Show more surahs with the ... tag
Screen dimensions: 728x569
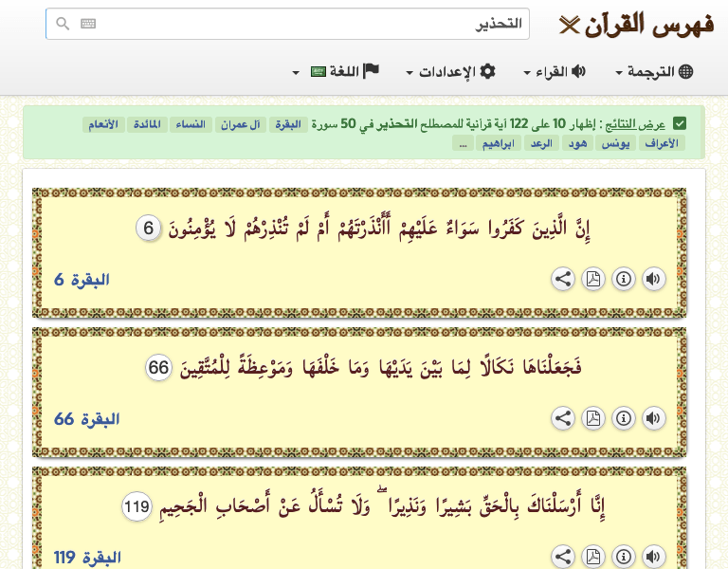tap(463, 143)
